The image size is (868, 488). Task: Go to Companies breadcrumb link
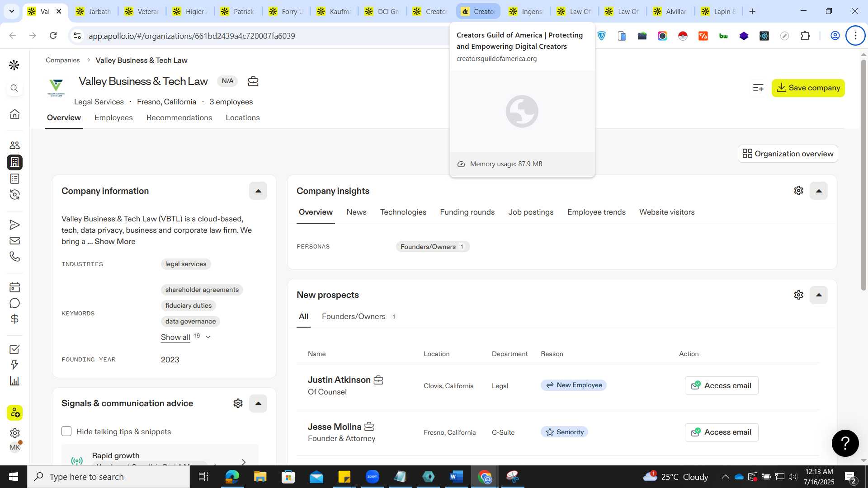point(62,60)
